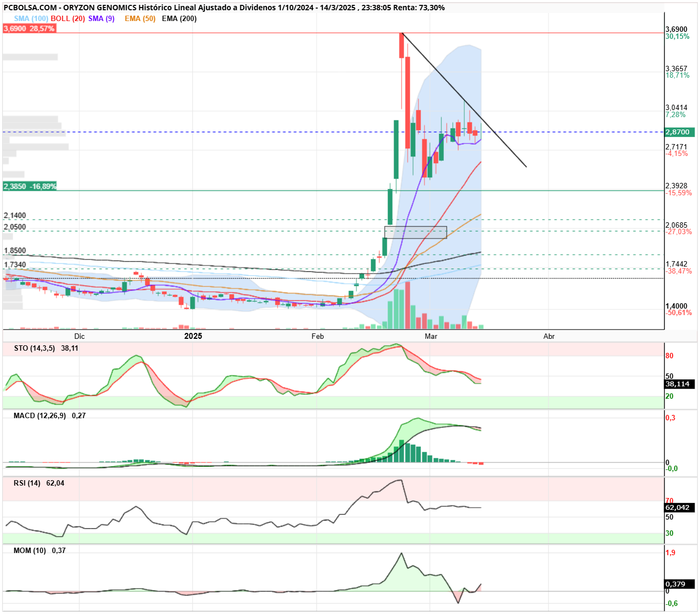Click the Feb month label on time axis
Viewport: 700px width, 614px height.
tap(318, 336)
